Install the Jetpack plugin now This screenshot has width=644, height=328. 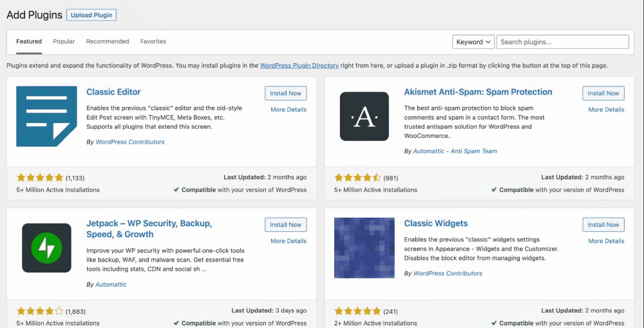coord(285,225)
